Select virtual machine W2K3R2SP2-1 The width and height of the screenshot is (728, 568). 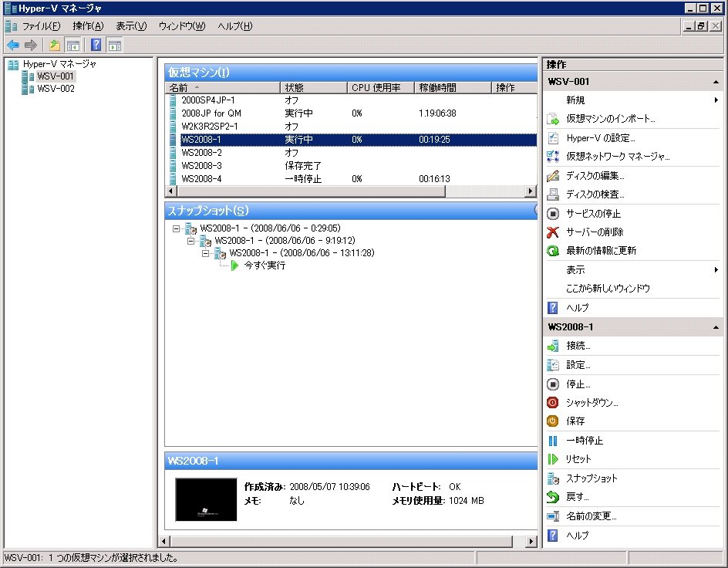tap(210, 127)
